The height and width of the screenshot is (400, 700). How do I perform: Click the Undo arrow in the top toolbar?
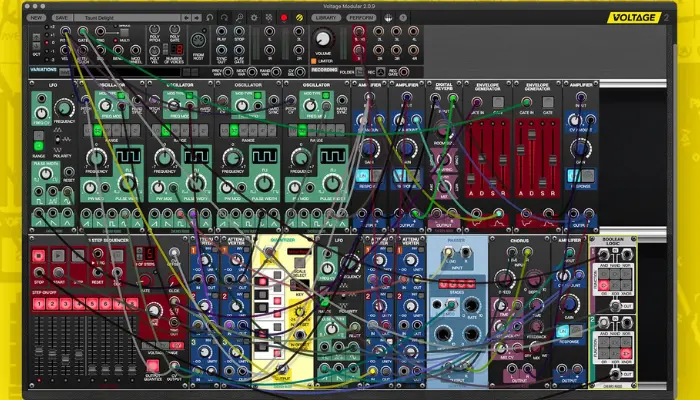click(x=210, y=18)
